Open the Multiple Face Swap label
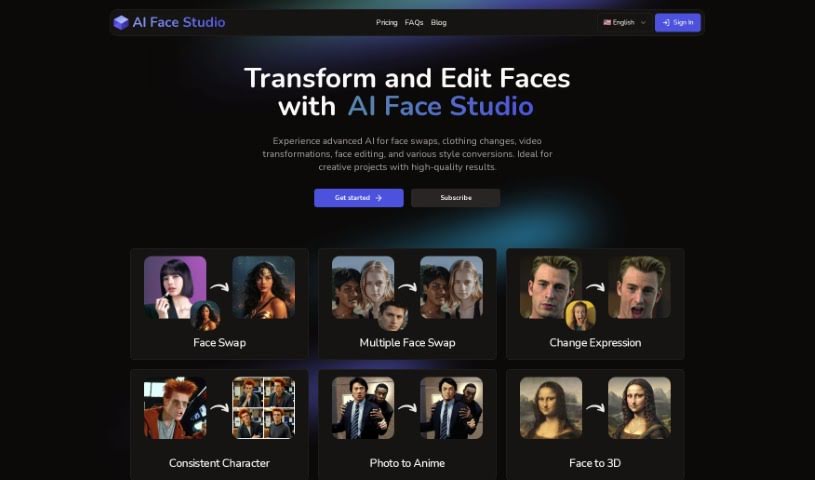The image size is (815, 480). (408, 343)
